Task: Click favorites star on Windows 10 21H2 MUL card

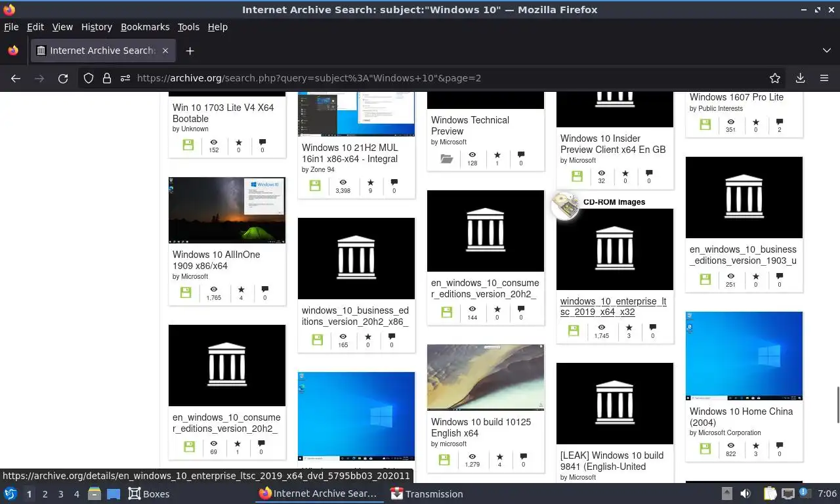Action: click(370, 183)
